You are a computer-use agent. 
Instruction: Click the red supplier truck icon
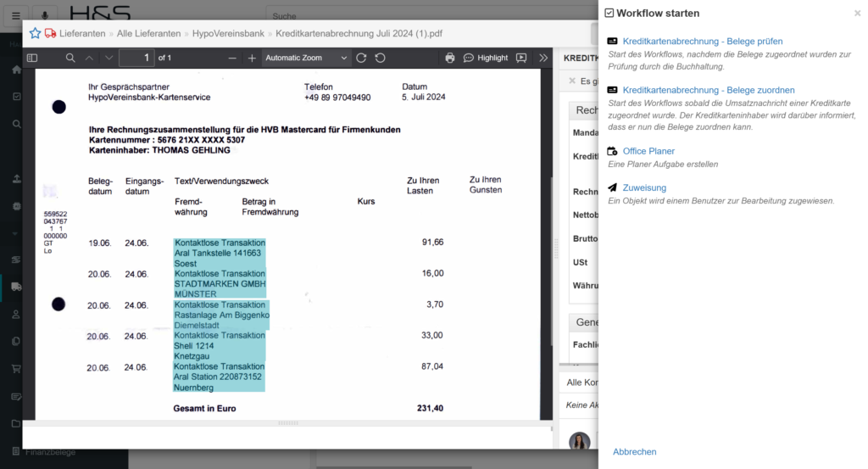coord(50,33)
